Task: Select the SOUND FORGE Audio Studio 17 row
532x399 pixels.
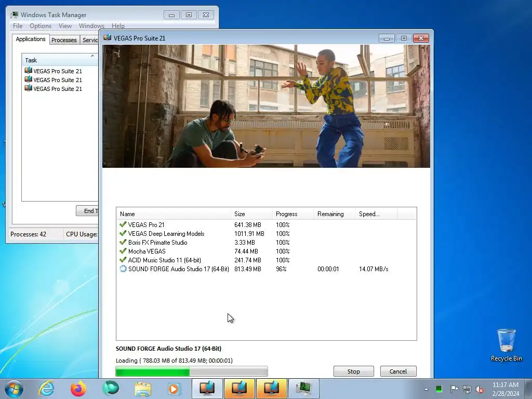Action: [267, 269]
